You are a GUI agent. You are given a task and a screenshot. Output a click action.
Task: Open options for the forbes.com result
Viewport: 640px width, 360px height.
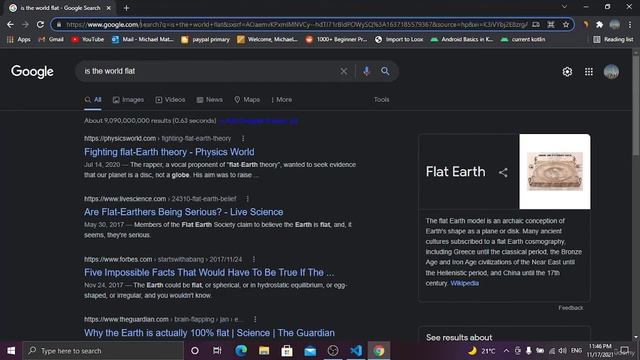pos(253,259)
